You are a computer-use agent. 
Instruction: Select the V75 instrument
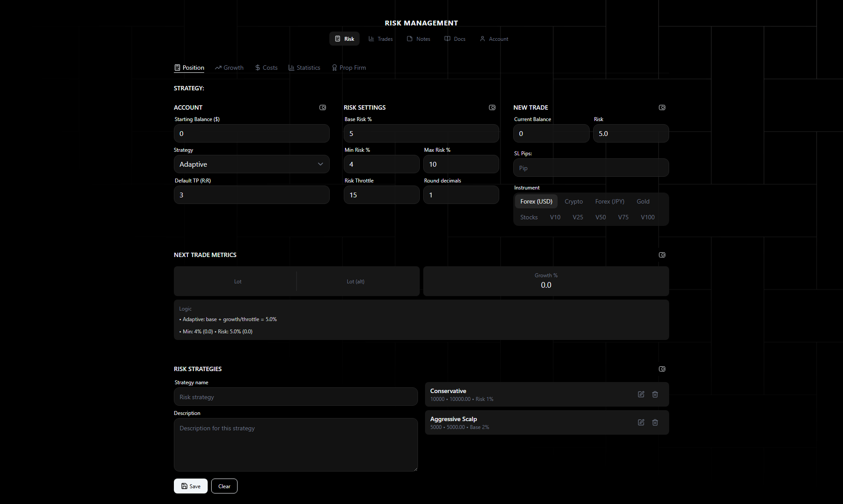click(x=623, y=217)
